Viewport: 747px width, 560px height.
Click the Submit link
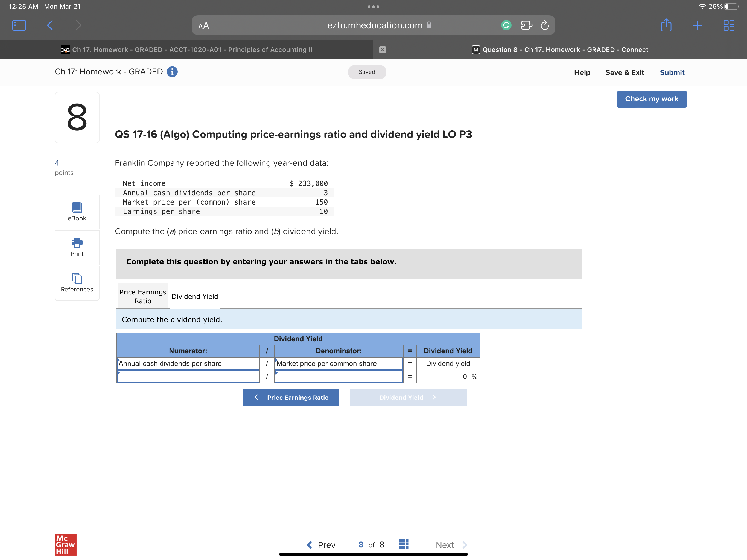(672, 73)
